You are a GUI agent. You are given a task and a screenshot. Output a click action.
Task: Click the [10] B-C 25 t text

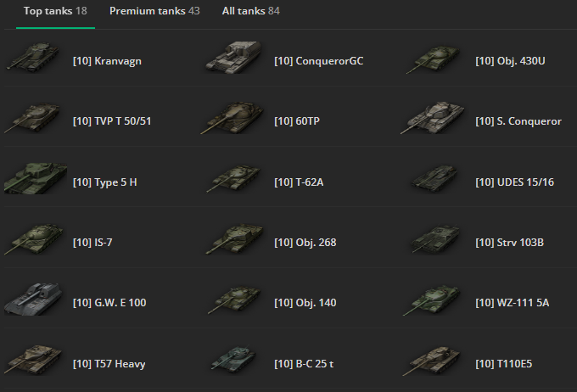pyautogui.click(x=304, y=364)
